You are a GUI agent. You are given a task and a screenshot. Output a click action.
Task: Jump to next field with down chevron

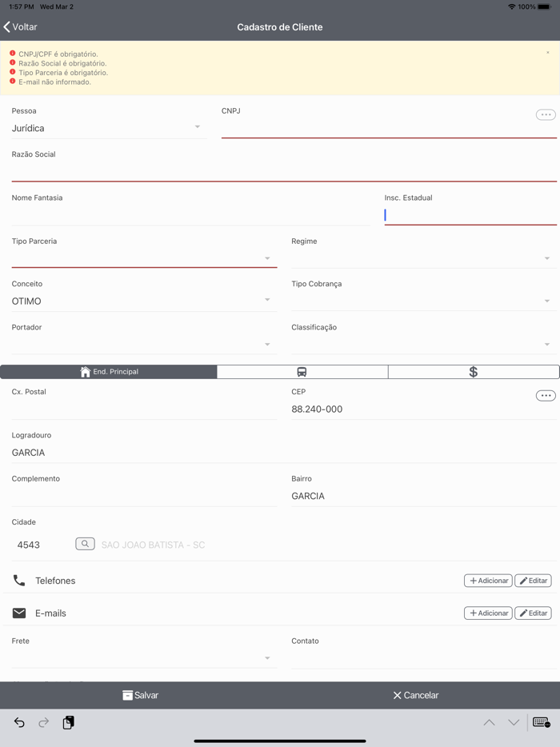[514, 723]
